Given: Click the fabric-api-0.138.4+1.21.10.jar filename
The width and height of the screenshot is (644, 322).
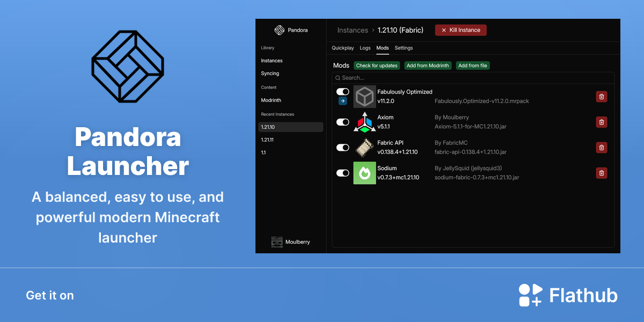Looking at the screenshot, I should point(471,152).
